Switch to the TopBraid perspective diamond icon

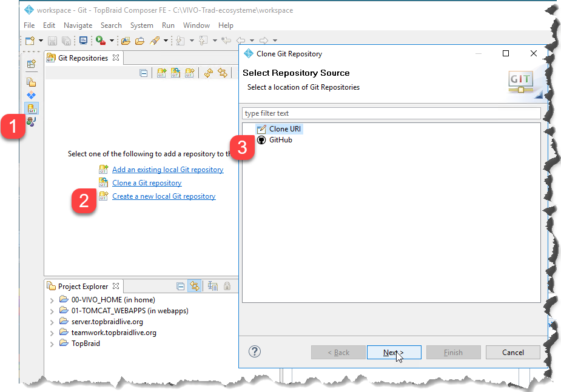point(32,95)
